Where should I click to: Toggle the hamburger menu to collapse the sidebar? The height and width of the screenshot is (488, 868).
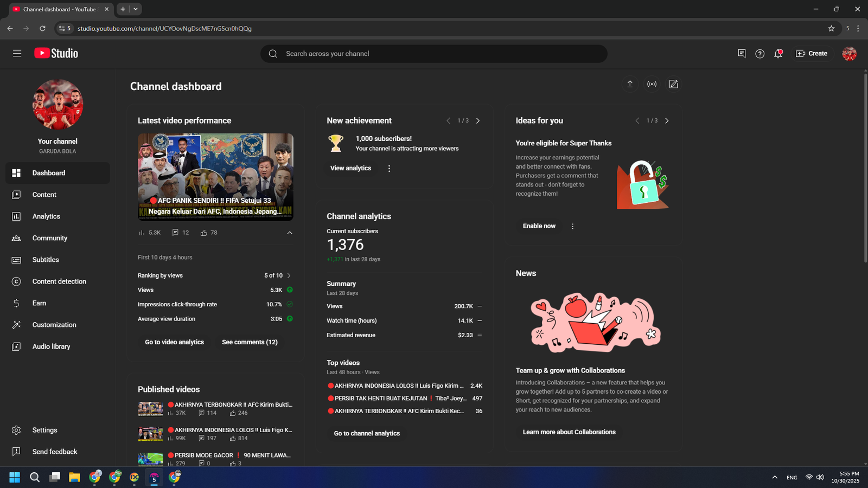click(x=17, y=54)
